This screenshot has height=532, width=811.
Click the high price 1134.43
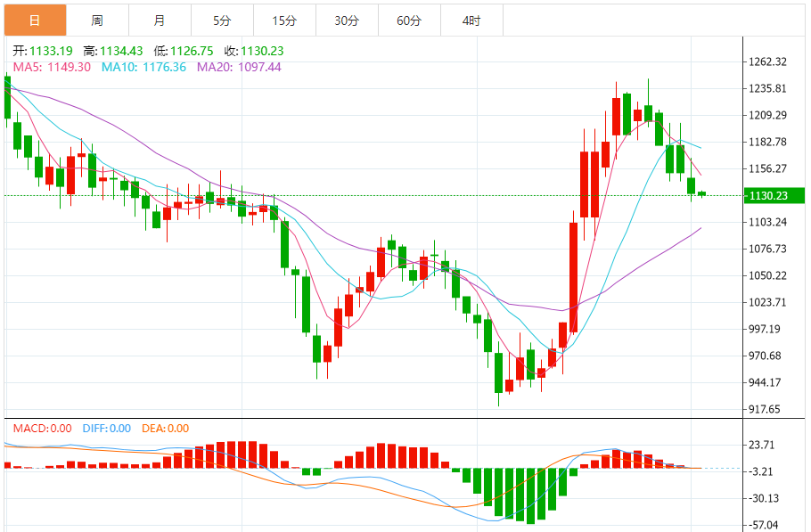tap(121, 51)
